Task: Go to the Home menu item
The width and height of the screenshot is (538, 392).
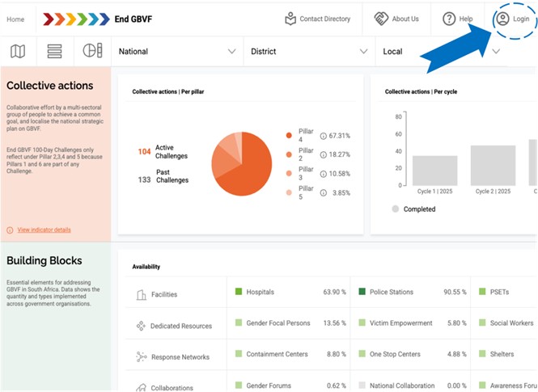Action: [15, 19]
